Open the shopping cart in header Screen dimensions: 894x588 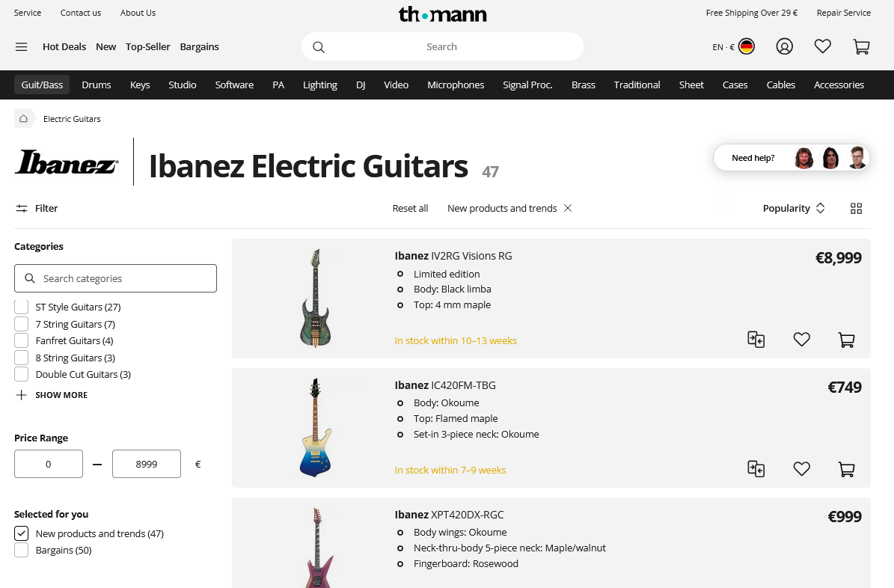point(861,46)
